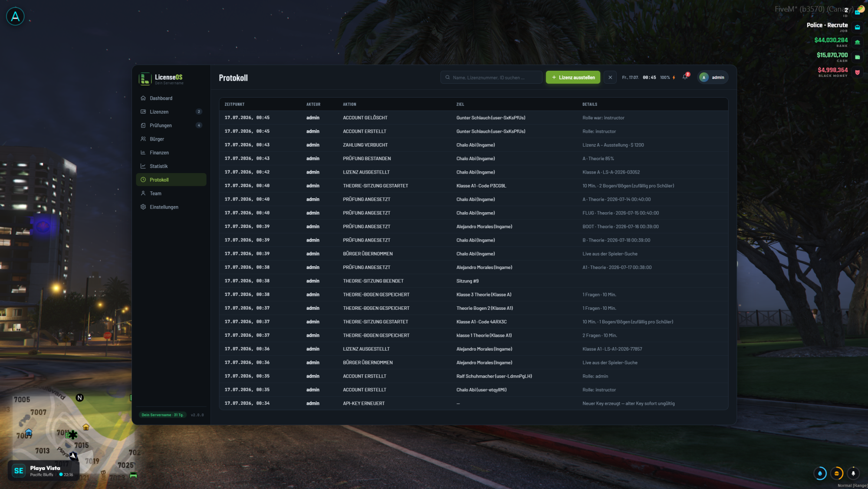Click the API-KEY ERNEUERT entry

(x=364, y=404)
